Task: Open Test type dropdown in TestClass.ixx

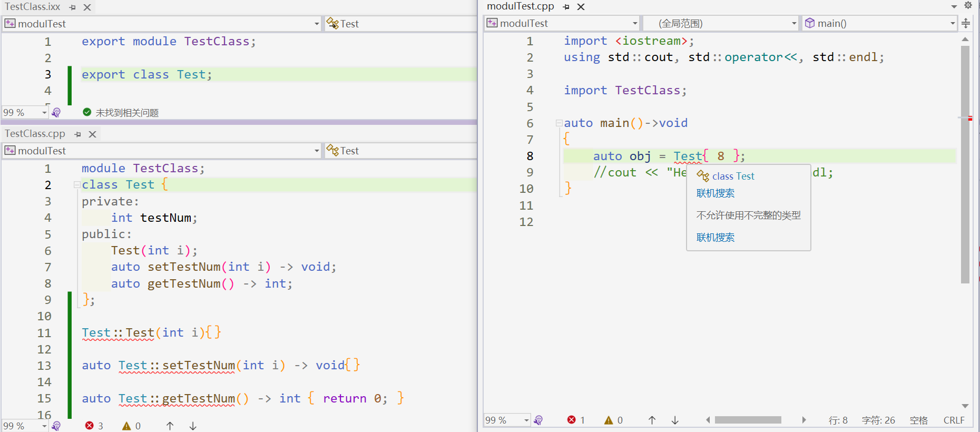Action: (x=400, y=24)
